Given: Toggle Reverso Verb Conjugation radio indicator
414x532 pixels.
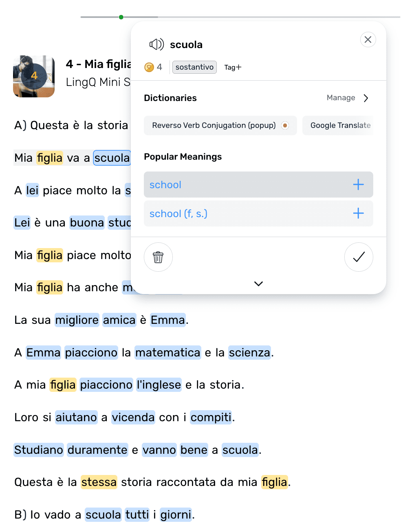Looking at the screenshot, I should point(285,125).
